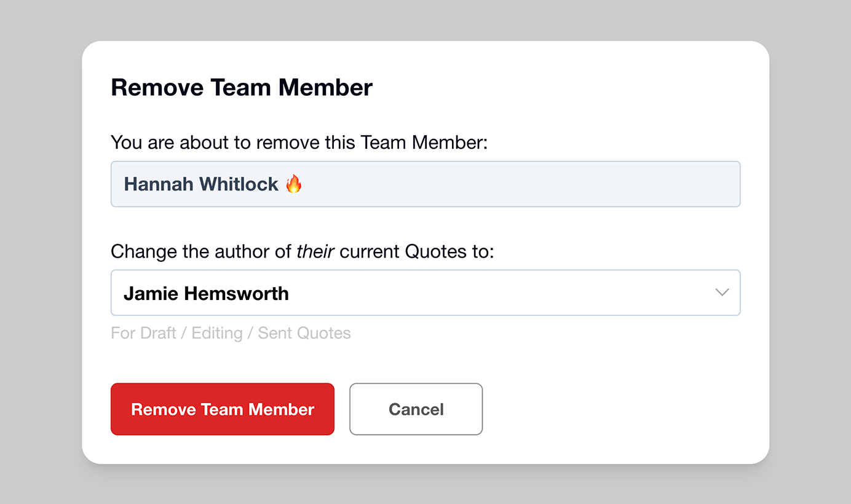
Task: Open the Jamie Hemsworth author dropdown
Action: tap(425, 293)
